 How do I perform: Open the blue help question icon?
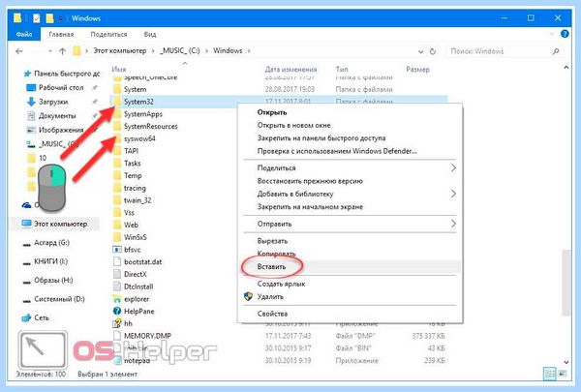pos(565,34)
